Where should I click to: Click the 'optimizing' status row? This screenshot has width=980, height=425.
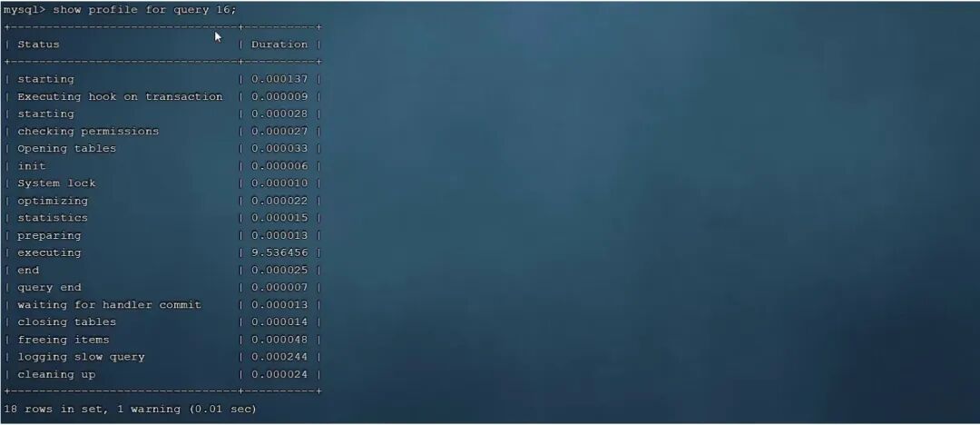point(53,201)
